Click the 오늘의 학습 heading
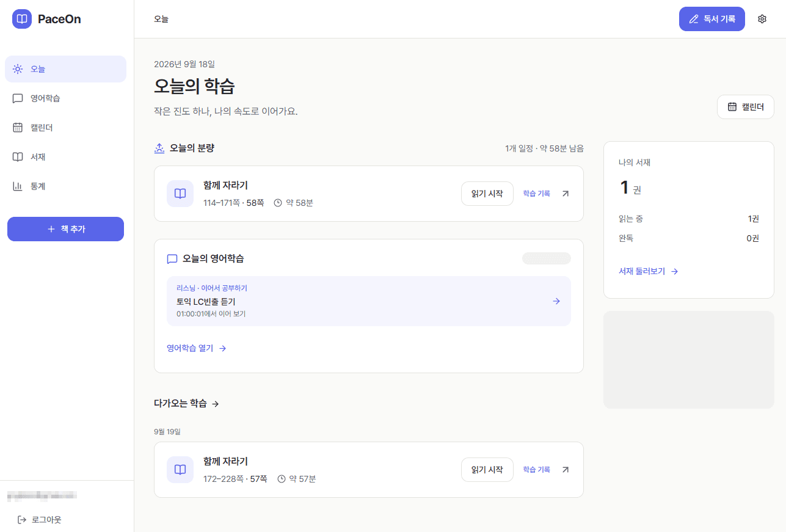Viewport: 786px width, 532px height. click(x=194, y=86)
